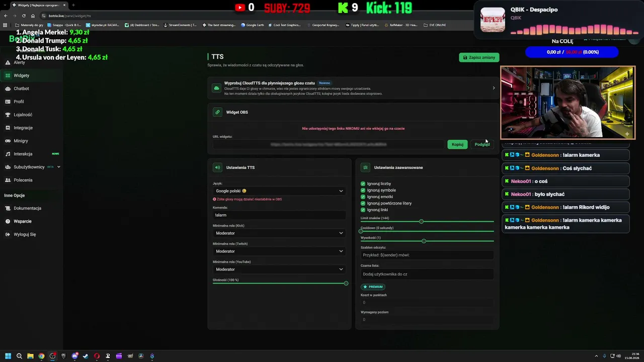Click the Ustawienia zaawansowane list icon
Image resolution: width=644 pixels, height=362 pixels.
point(365,167)
